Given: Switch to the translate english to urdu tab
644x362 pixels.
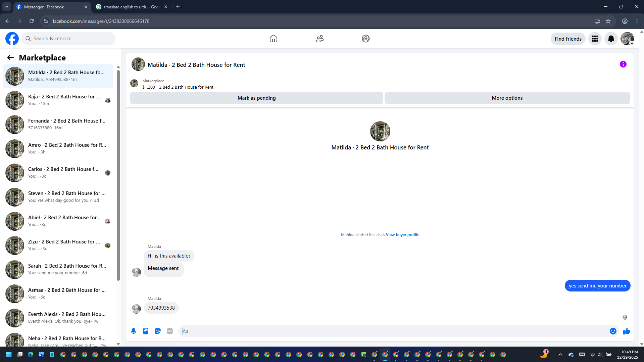Looking at the screenshot, I should click(x=132, y=7).
